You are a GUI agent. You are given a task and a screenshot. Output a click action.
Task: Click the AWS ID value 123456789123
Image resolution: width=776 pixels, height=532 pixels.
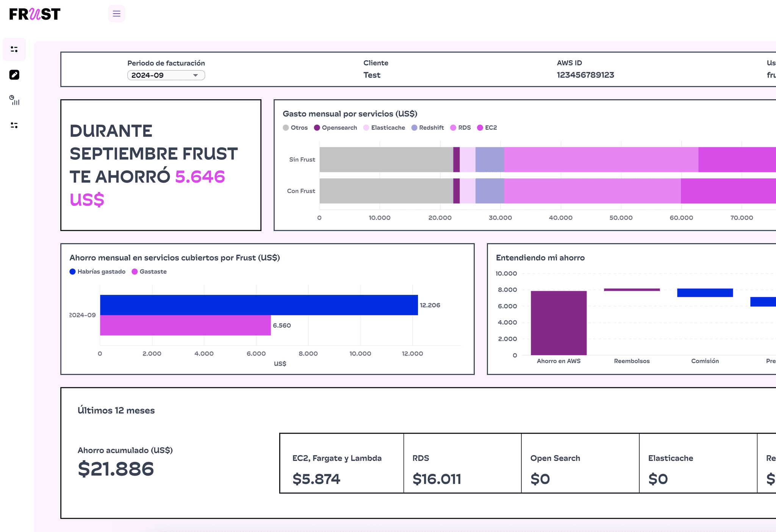click(585, 75)
